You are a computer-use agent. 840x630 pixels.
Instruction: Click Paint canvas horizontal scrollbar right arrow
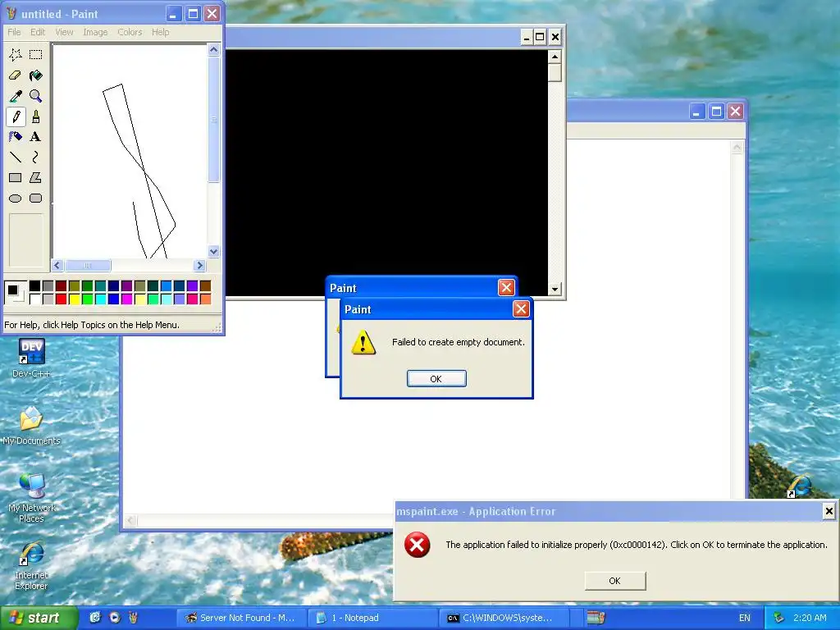(200, 265)
